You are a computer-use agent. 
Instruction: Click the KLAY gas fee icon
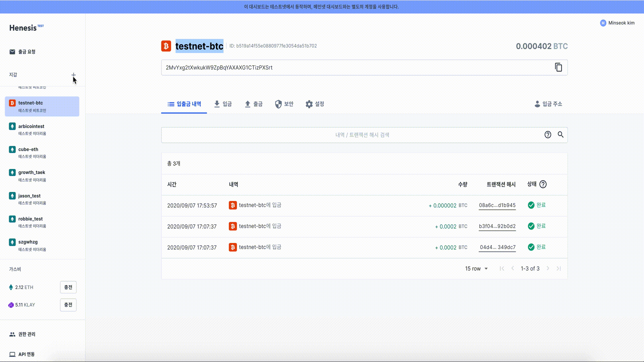(11, 305)
